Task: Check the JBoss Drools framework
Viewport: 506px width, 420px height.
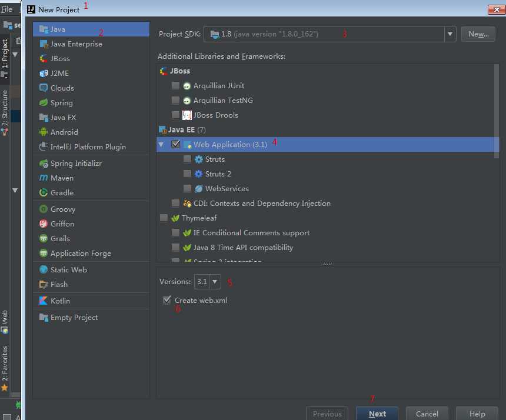Action: [x=175, y=115]
